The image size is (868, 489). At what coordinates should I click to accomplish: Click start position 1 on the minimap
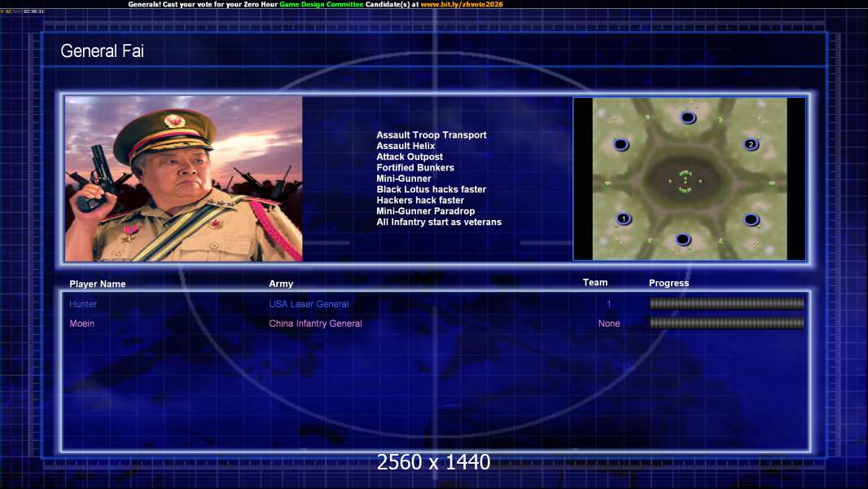[x=623, y=218]
